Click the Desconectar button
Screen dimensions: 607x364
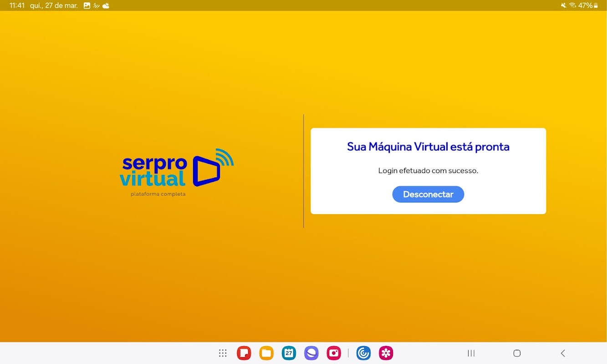click(428, 194)
